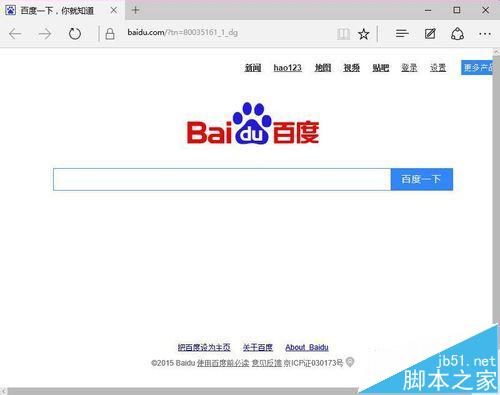Viewport: 500px width, 395px height.
Task: Open a new tab with plus
Action: coord(135,10)
